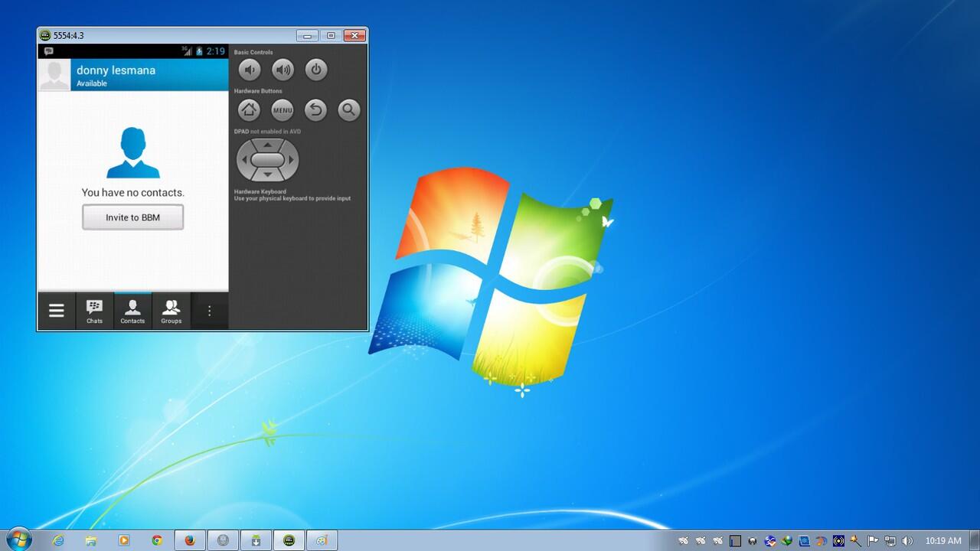
Task: Click the emulator power button
Action: coord(316,70)
